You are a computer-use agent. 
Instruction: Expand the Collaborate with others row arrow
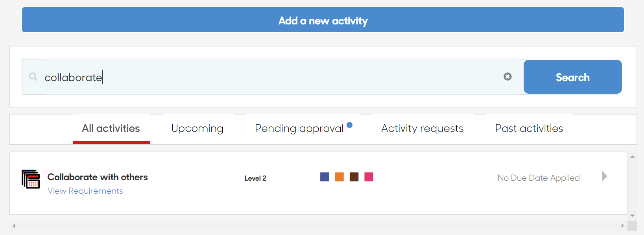(605, 176)
